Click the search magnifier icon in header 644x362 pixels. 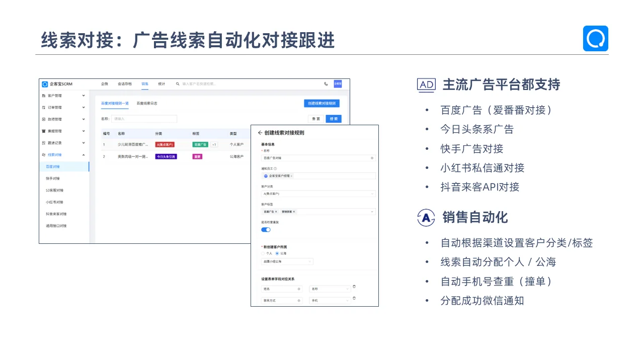178,84
